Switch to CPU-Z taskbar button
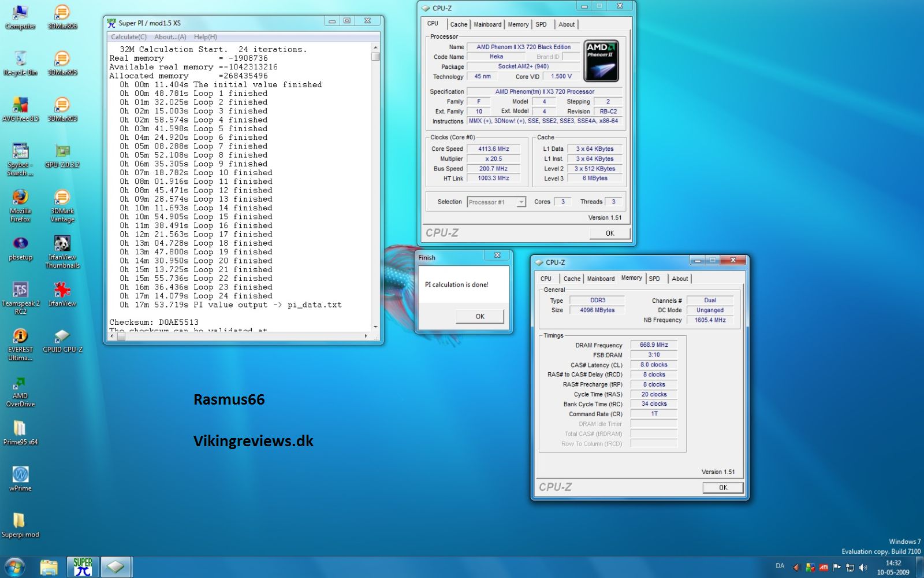Image resolution: width=924 pixels, height=578 pixels. tap(115, 567)
